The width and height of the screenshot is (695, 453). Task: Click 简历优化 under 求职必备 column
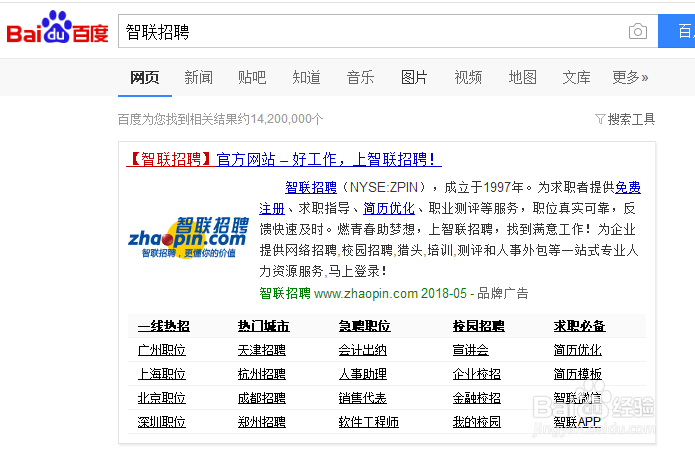pos(578,350)
